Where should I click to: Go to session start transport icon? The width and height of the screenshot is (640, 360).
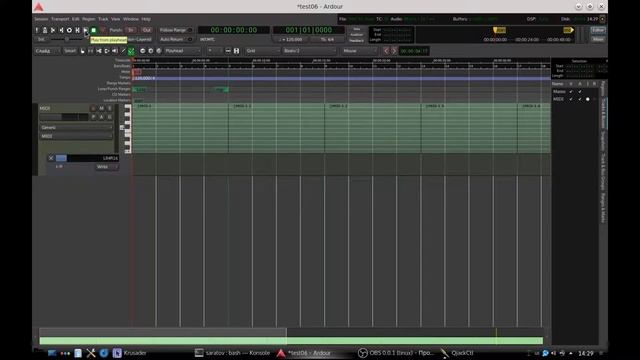(x=53, y=30)
